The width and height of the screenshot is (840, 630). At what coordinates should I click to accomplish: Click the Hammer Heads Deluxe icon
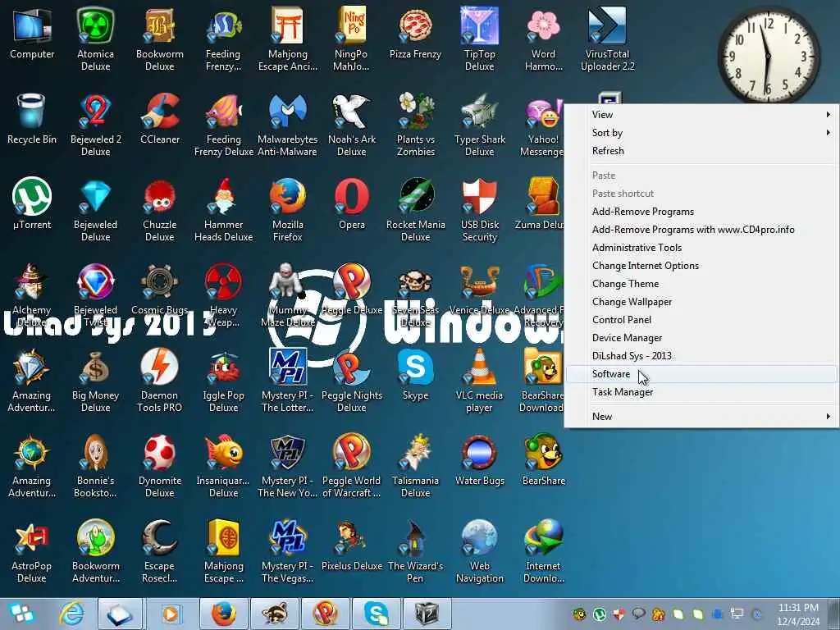point(223,209)
